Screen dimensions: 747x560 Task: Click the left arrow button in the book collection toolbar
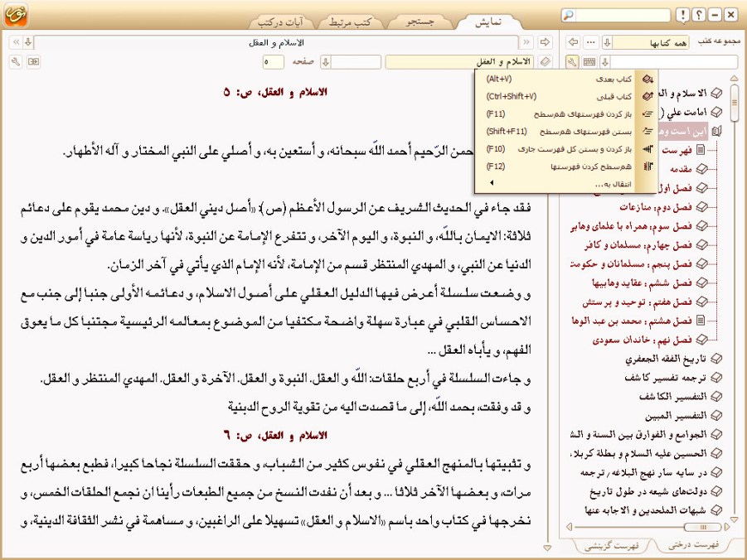coord(574,42)
